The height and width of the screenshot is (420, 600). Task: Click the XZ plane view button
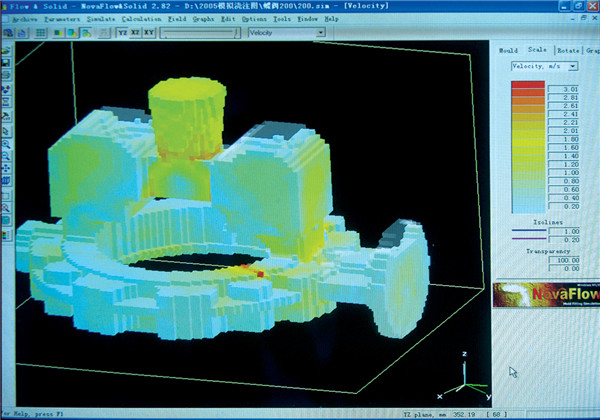[x=136, y=32]
